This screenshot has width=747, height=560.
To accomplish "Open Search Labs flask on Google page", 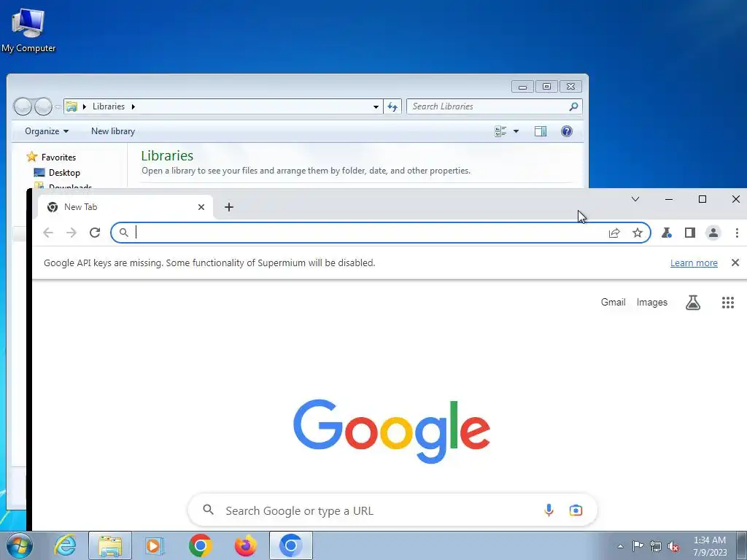I will click(x=693, y=303).
